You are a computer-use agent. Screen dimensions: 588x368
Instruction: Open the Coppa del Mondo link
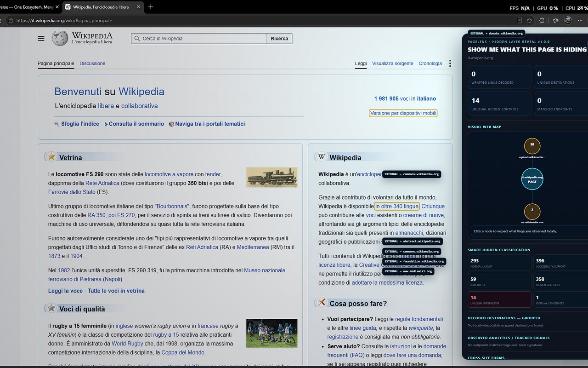pos(182,352)
